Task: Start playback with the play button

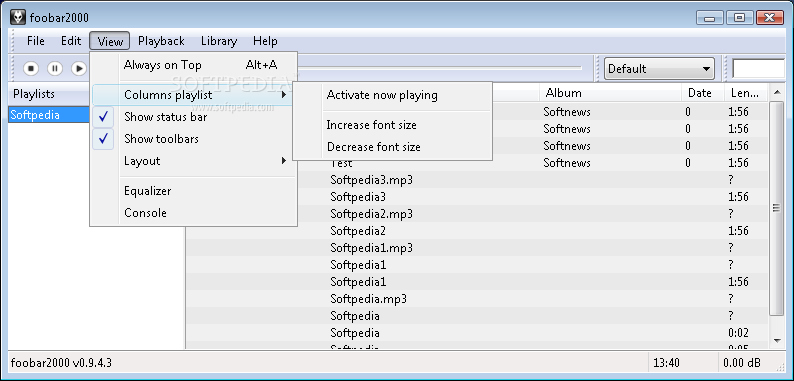Action: tap(78, 68)
